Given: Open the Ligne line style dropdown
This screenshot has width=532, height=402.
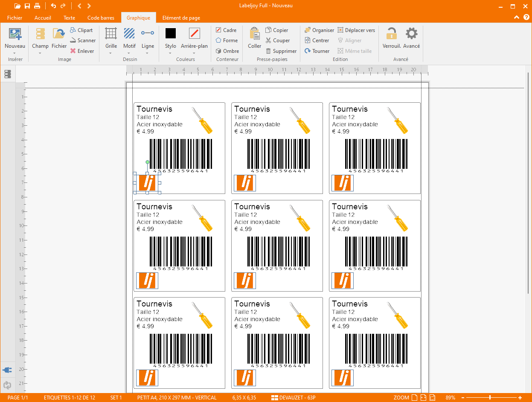Looking at the screenshot, I should tap(148, 53).
